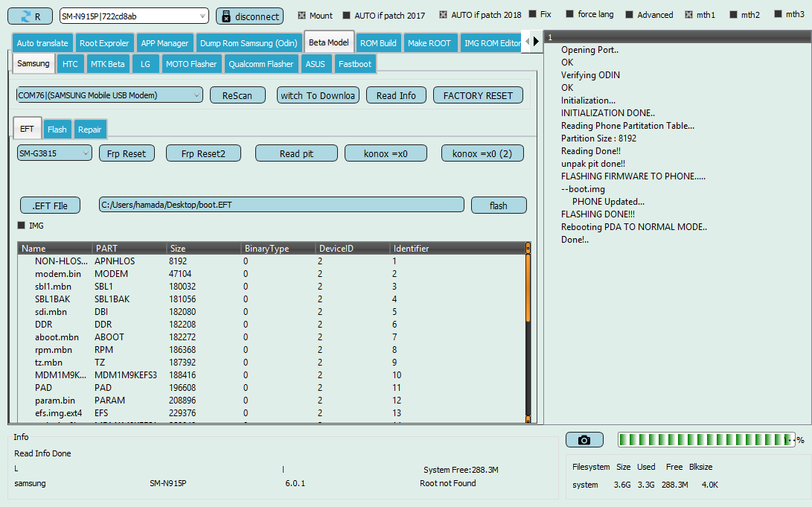
Task: Open Dump Rom Samsung (Odin) tab
Action: [x=249, y=43]
